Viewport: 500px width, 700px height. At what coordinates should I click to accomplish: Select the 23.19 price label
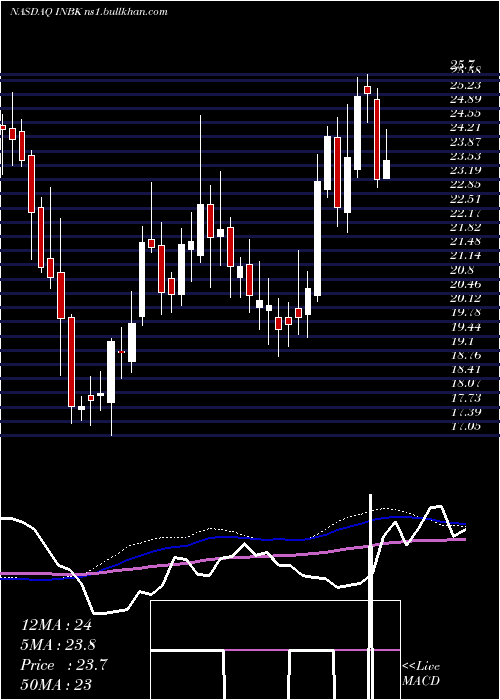click(x=464, y=171)
